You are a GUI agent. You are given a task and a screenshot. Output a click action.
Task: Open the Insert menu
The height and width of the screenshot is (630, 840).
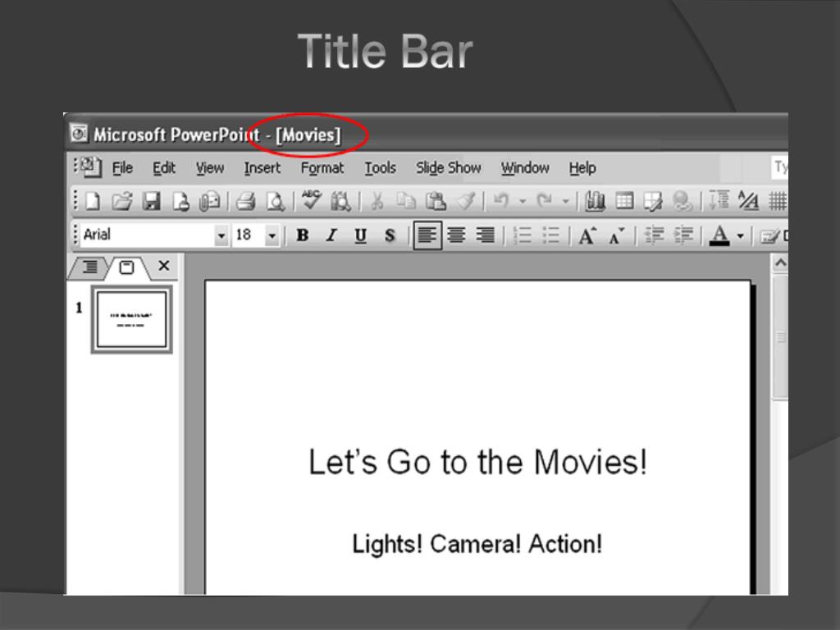coord(262,168)
